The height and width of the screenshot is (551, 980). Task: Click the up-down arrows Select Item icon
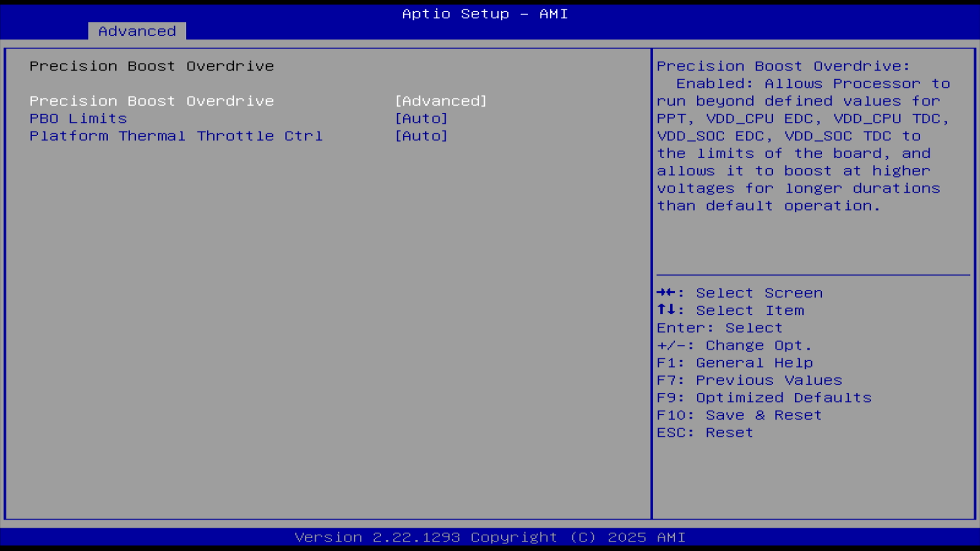pyautogui.click(x=666, y=310)
